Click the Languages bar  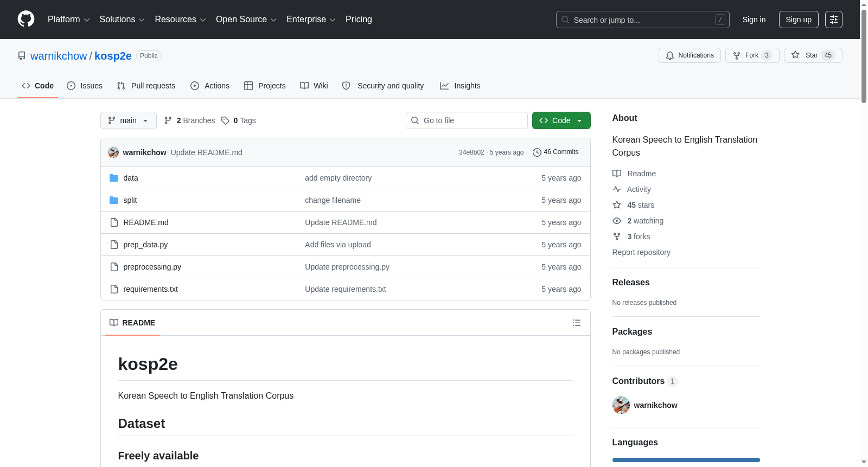click(686, 460)
